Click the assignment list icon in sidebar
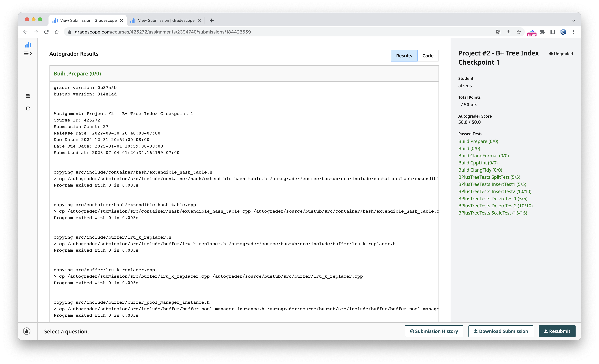This screenshot has width=599, height=364. (28, 96)
